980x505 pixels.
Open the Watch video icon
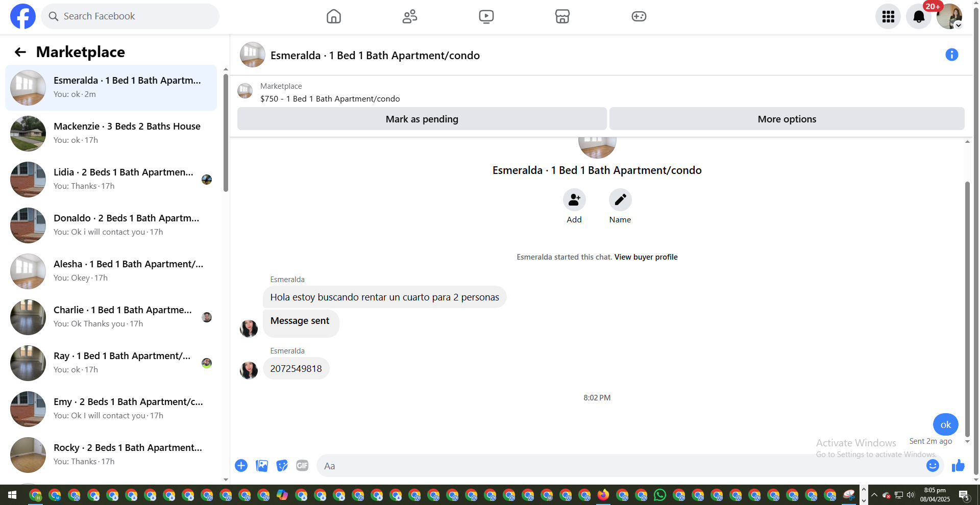[x=486, y=16]
